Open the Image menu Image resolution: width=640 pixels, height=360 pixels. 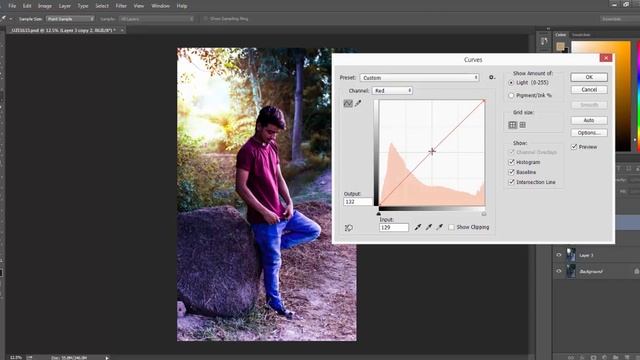point(44,6)
